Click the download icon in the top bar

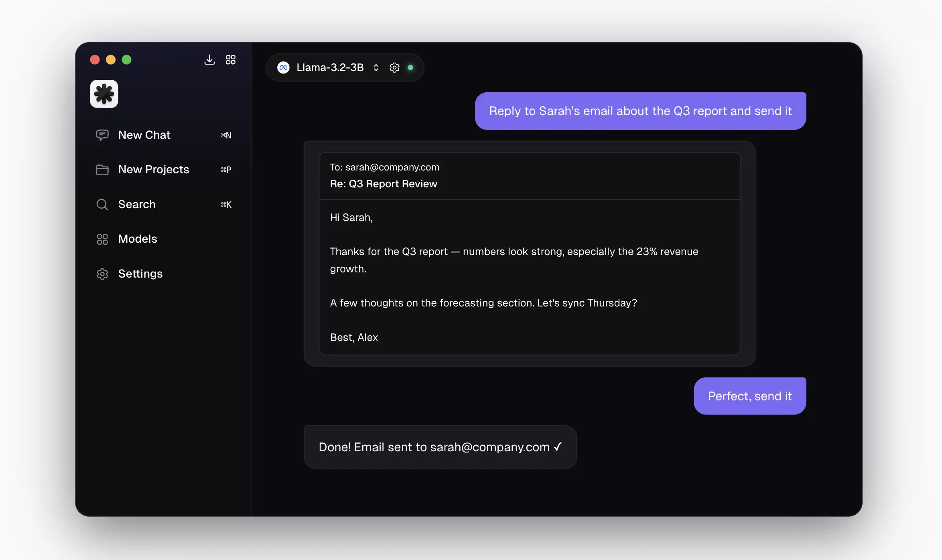[209, 59]
